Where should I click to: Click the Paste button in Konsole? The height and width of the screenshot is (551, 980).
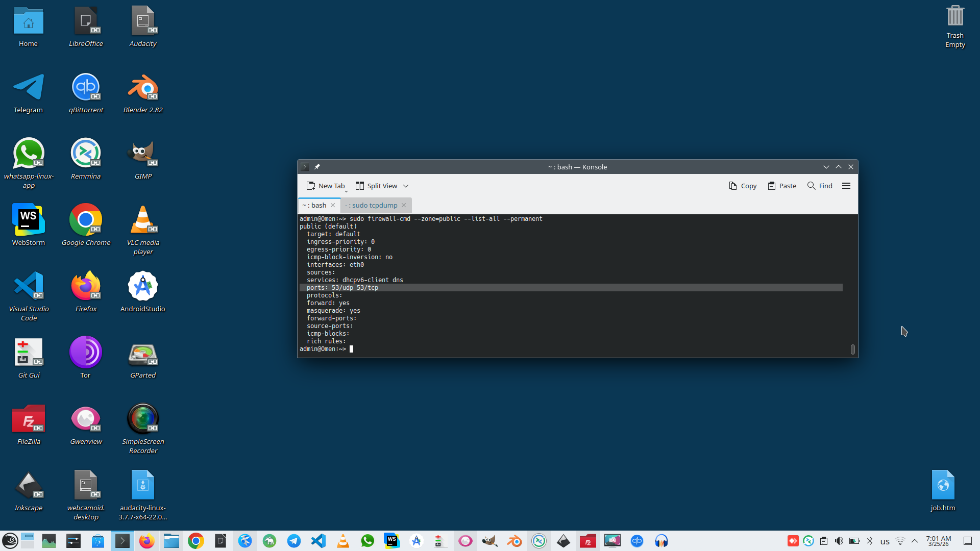782,186
